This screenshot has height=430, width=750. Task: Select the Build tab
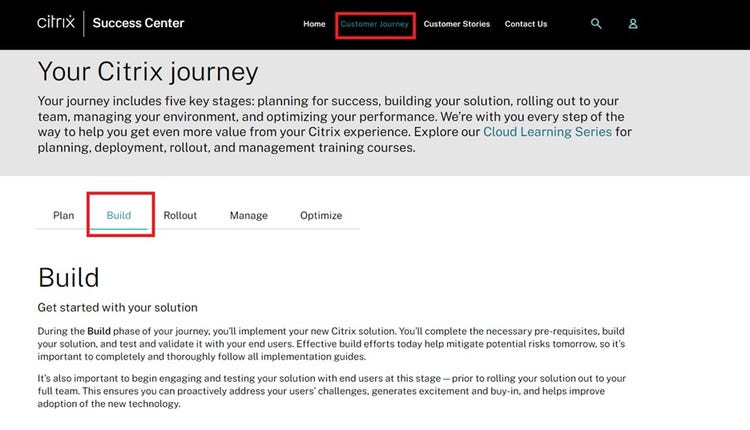(119, 215)
